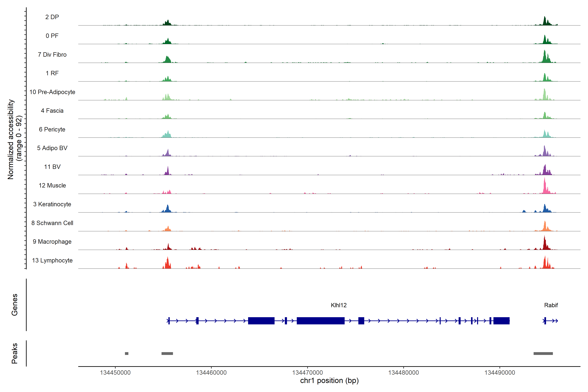Click the 134470000 axis tick label
588x392 pixels.
[307, 373]
